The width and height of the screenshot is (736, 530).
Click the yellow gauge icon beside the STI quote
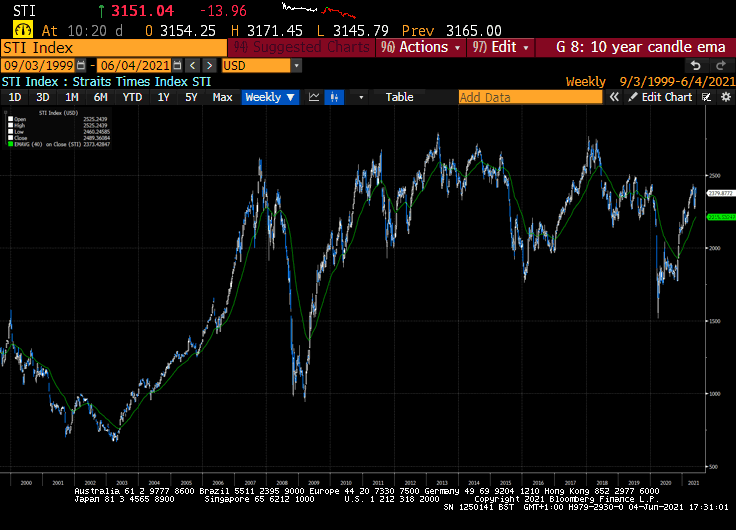[23, 30]
